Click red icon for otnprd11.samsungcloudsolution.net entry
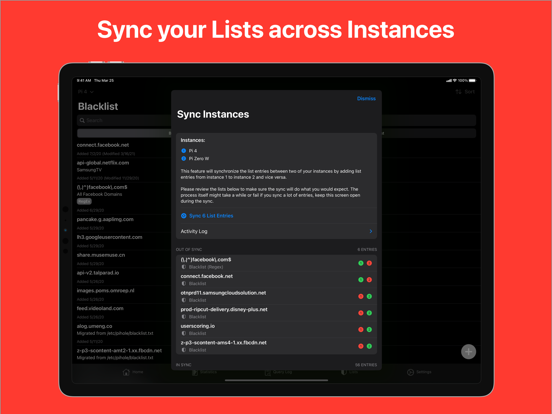Screen dimensions: 552x414 [360, 296]
